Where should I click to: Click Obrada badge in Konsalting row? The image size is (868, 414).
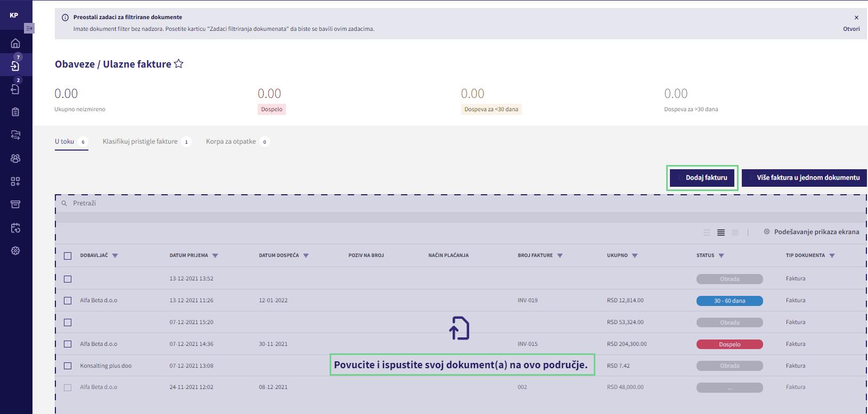click(x=730, y=366)
